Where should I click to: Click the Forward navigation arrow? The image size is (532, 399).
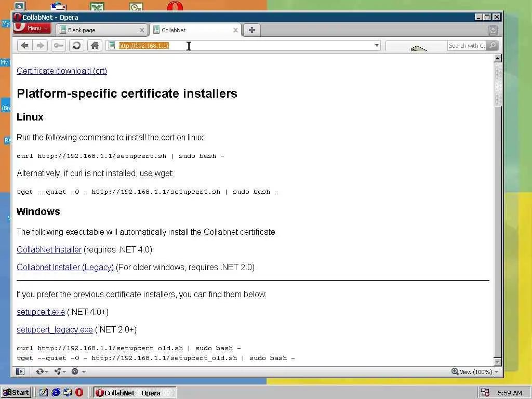point(40,46)
